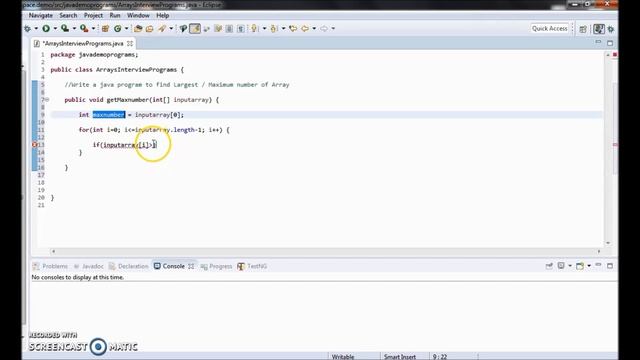This screenshot has width=640, height=360.
Task: Minimize the editor area
Action: point(598,42)
